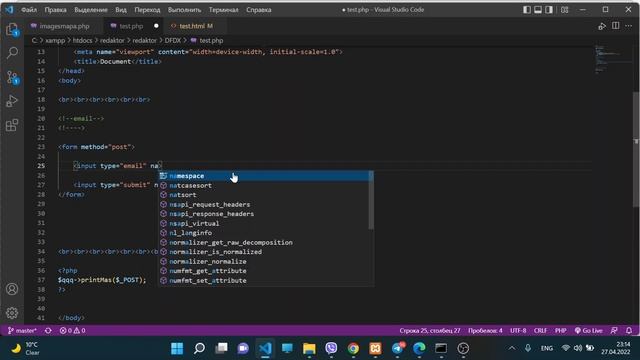This screenshot has height=360, width=640.
Task: Open the Терминал menu
Action: [x=224, y=9]
